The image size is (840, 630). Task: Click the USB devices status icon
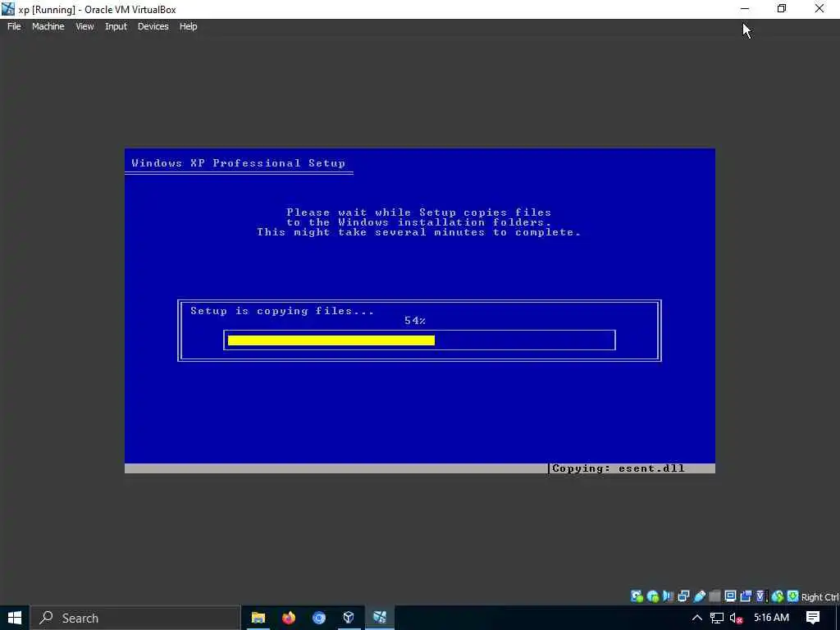[x=699, y=596]
